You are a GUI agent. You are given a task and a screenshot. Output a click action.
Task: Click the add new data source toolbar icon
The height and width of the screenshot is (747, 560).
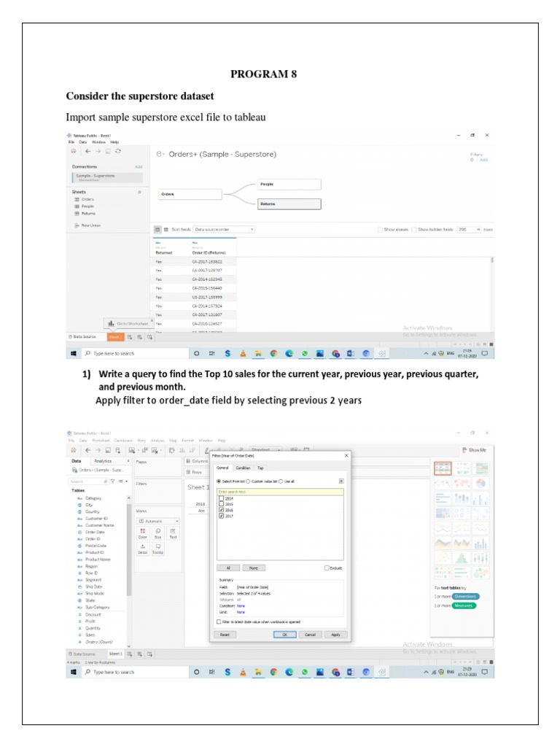pyautogui.click(x=117, y=450)
